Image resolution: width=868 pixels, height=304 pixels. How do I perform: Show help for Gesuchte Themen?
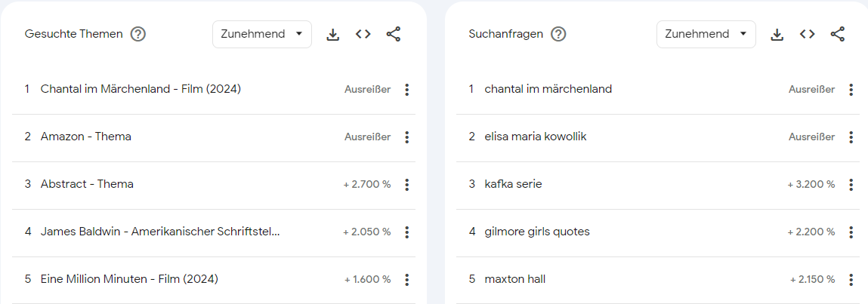[x=137, y=34]
